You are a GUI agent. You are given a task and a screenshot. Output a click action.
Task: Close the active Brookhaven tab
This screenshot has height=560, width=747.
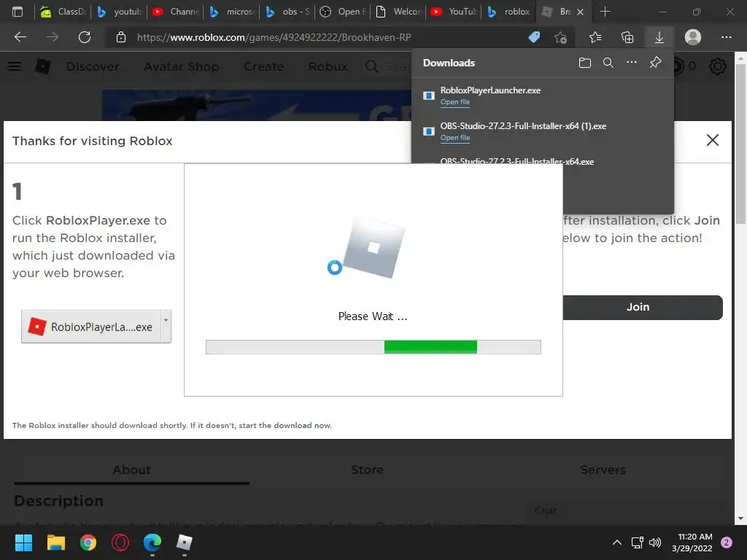[x=580, y=12]
